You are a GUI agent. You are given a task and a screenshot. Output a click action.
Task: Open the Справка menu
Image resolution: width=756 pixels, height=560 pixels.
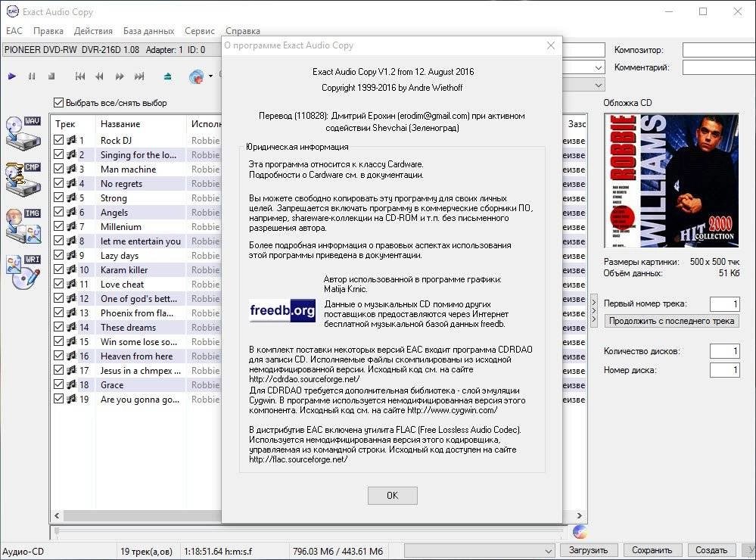click(242, 31)
